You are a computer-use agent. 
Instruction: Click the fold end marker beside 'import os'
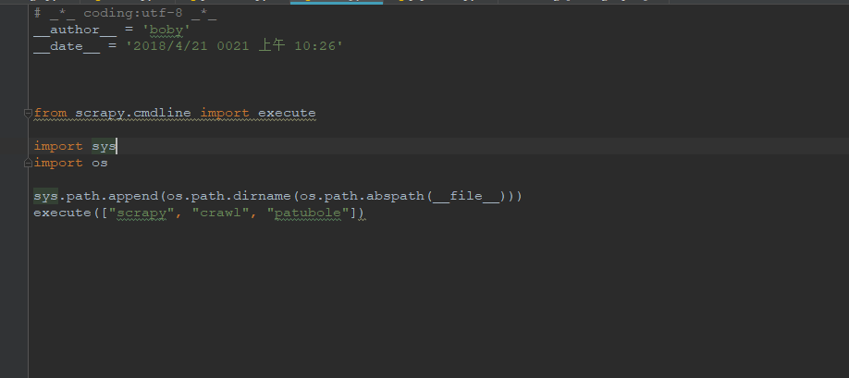[28, 163]
